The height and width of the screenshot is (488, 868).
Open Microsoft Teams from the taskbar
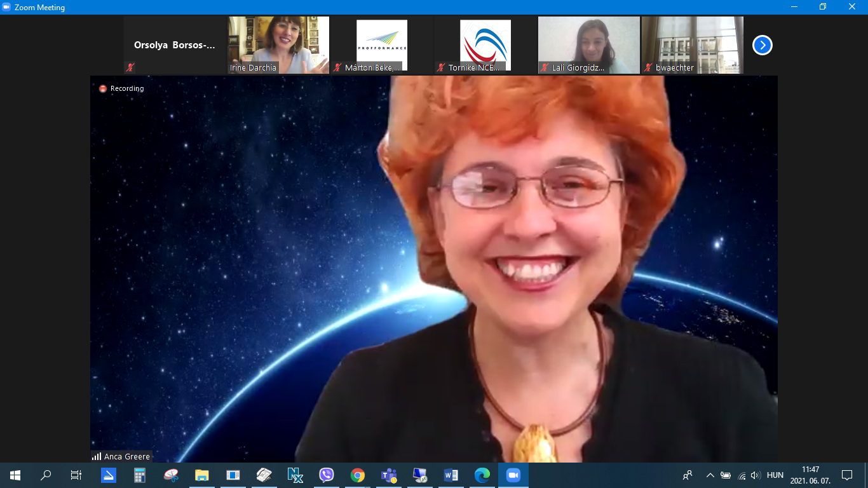[388, 475]
